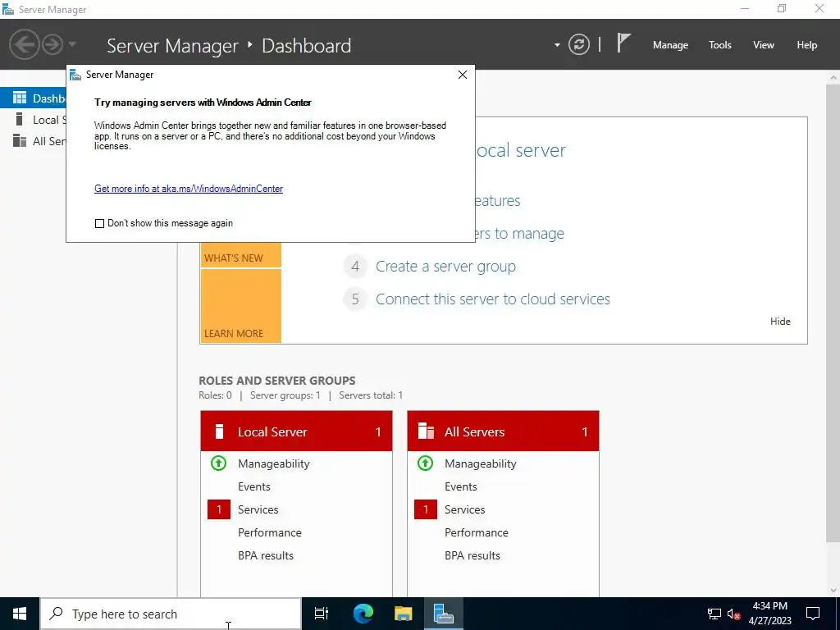Select Dashboard in the sidebar
The image size is (840, 630).
click(x=33, y=98)
